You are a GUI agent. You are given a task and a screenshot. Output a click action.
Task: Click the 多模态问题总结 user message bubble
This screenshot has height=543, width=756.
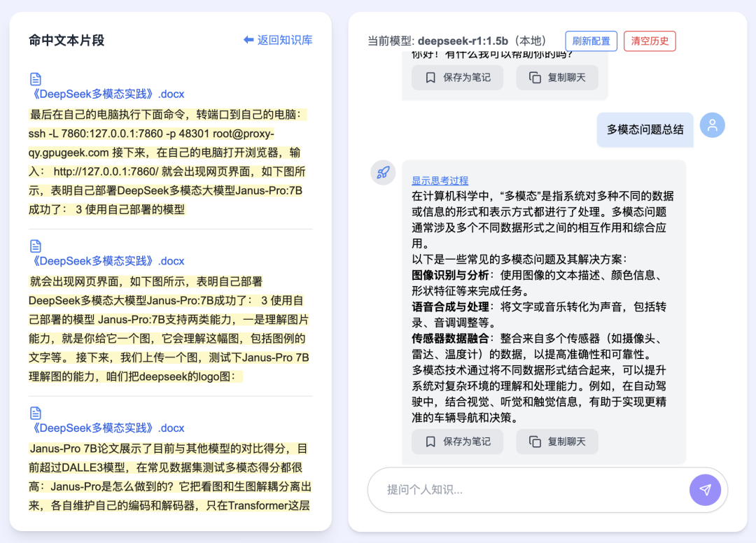(x=645, y=129)
